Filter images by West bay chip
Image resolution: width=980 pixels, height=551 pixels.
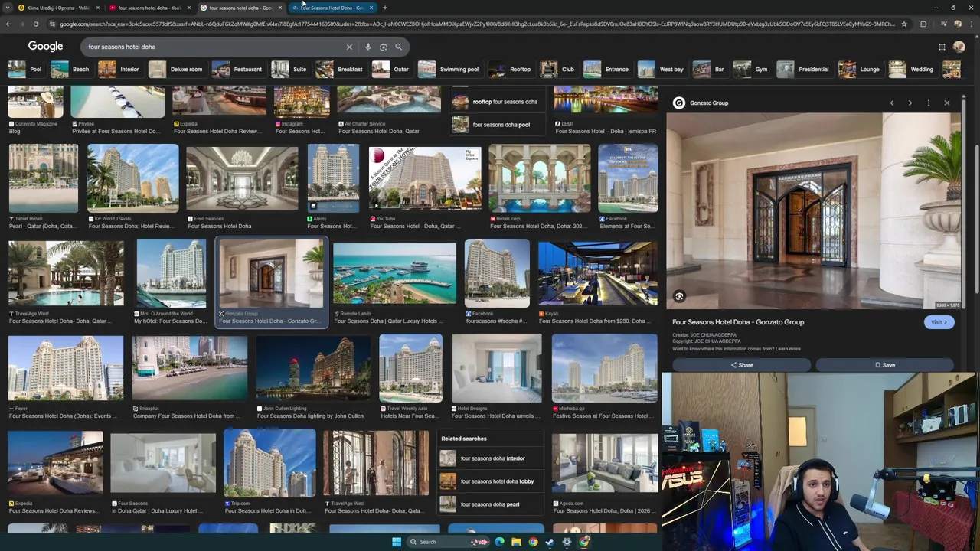click(x=662, y=70)
